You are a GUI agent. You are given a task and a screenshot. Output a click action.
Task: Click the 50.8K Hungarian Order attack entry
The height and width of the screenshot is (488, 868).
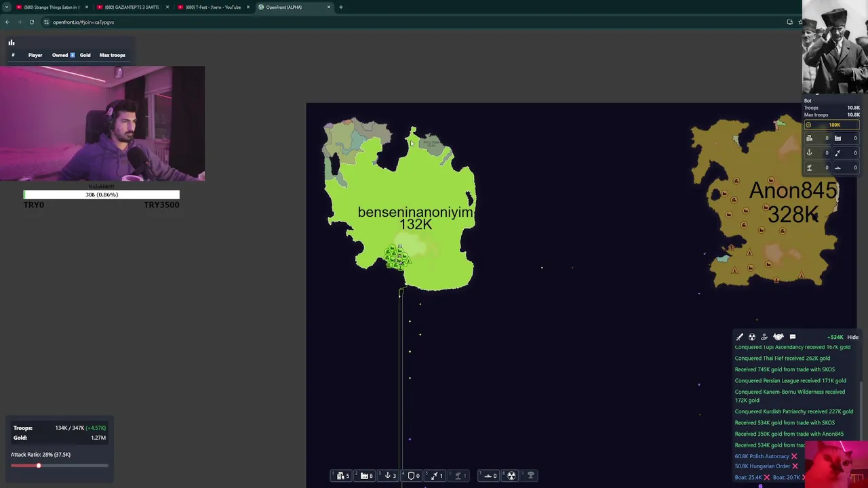point(762,466)
